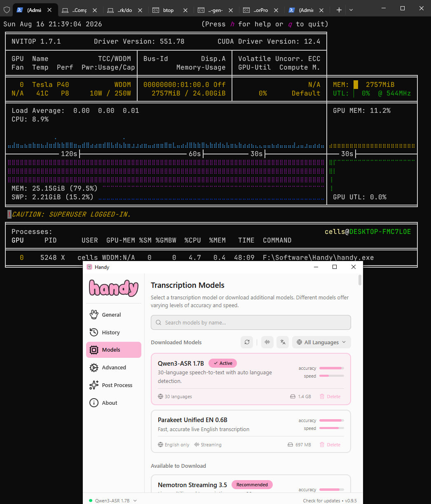Click the gear icon beside Advanced
The height and width of the screenshot is (504, 431).
[x=94, y=368]
